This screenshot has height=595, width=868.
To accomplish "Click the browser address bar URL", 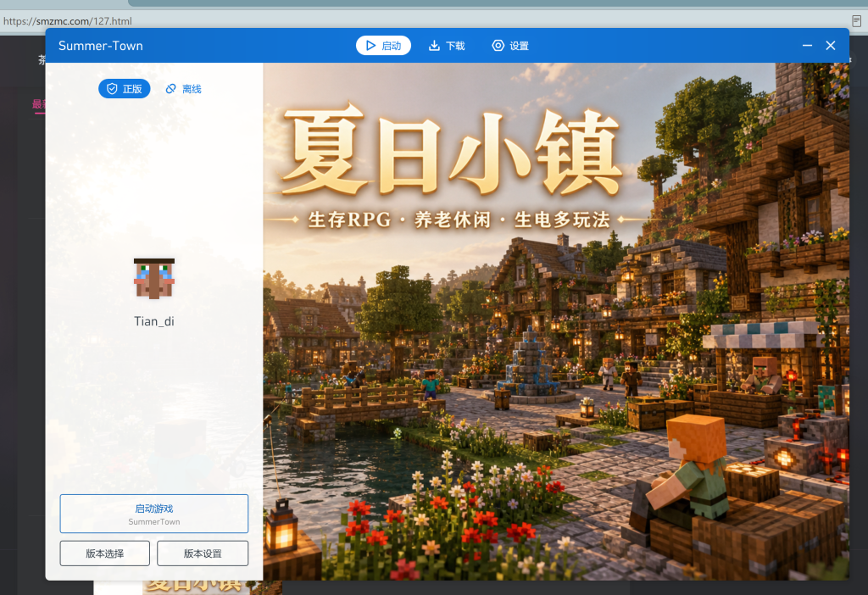I will coord(68,21).
